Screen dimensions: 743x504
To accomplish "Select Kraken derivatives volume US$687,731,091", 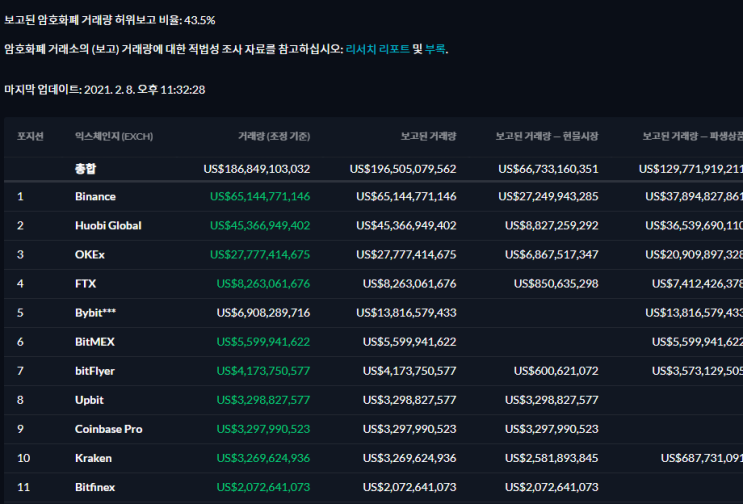I will tap(702, 458).
